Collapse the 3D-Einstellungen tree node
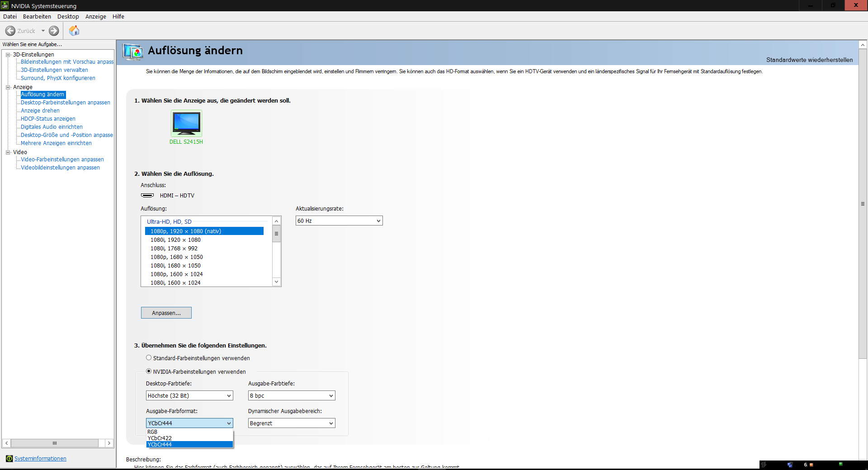Image resolution: width=868 pixels, height=470 pixels. click(x=8, y=55)
